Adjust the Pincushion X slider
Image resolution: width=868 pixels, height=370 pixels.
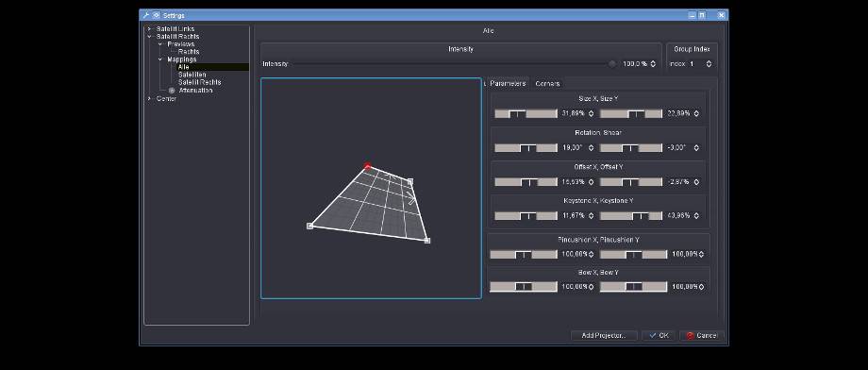523,254
